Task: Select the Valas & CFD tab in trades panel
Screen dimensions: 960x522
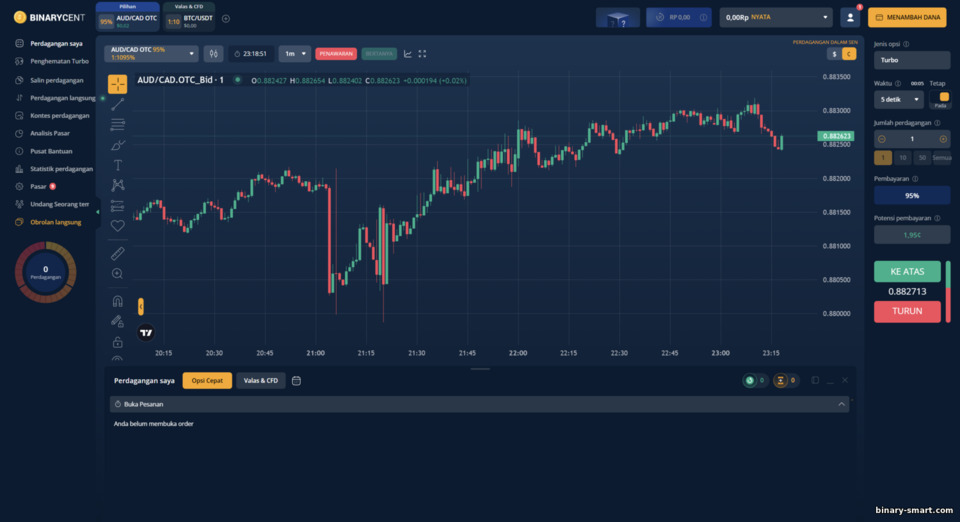Action: pos(261,381)
